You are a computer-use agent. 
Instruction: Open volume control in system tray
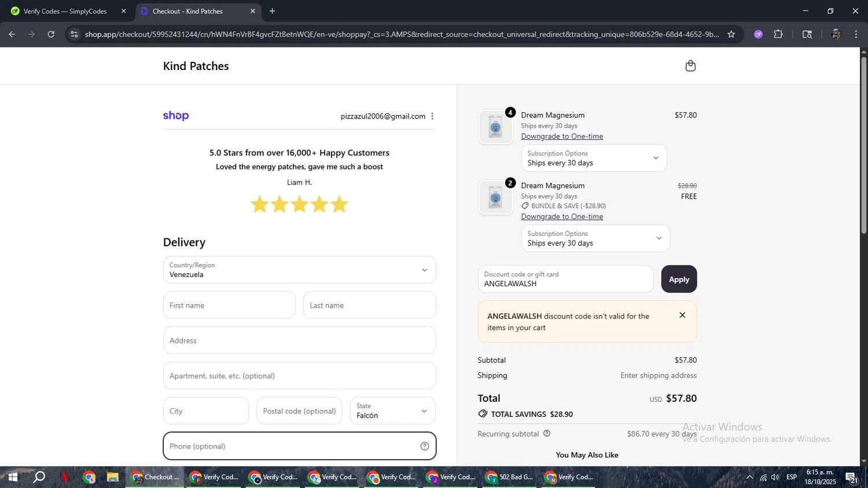pyautogui.click(x=775, y=477)
